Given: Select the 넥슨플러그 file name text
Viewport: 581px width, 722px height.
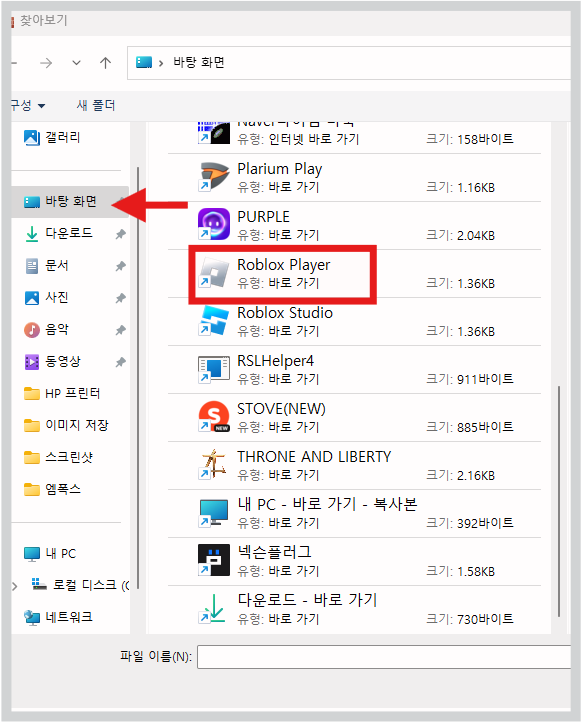Looking at the screenshot, I should click(274, 552).
